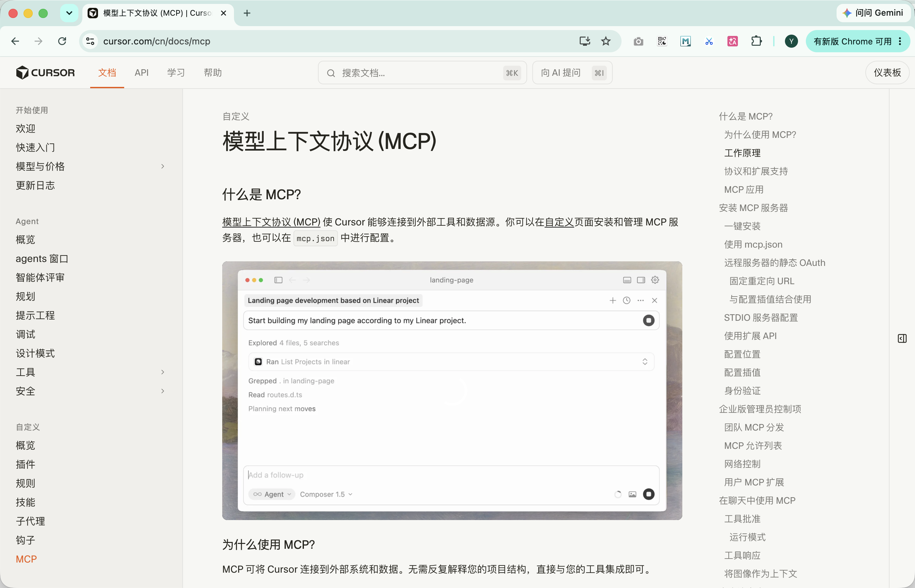Open 智能体评审 in sidebar
Screen dimensions: 915x588
[40, 278]
